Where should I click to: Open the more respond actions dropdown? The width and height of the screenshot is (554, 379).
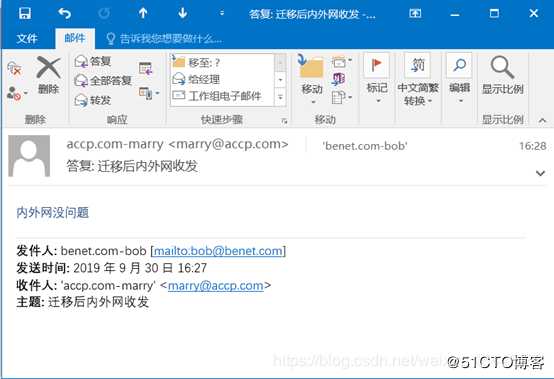(x=149, y=93)
